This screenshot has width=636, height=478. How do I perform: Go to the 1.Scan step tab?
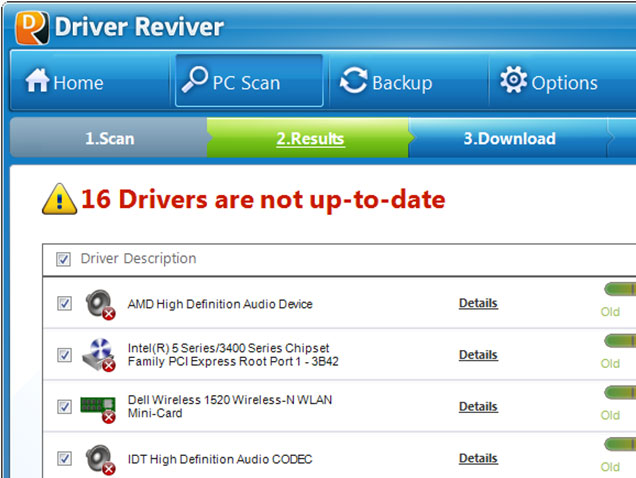tap(109, 139)
